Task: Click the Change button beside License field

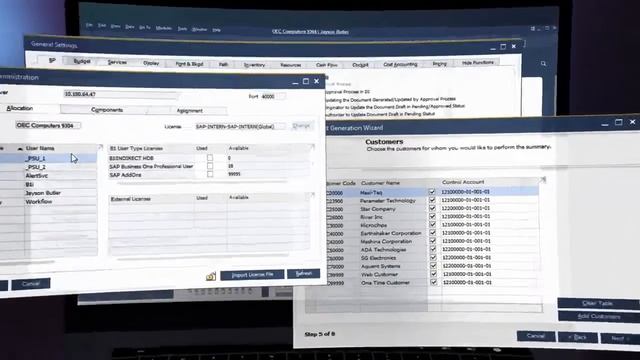Action: click(x=301, y=126)
